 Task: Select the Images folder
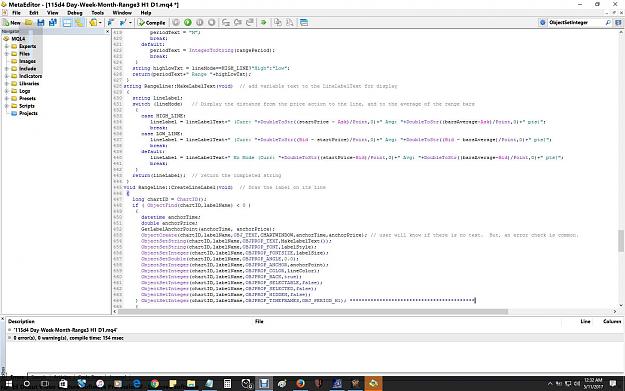27,61
